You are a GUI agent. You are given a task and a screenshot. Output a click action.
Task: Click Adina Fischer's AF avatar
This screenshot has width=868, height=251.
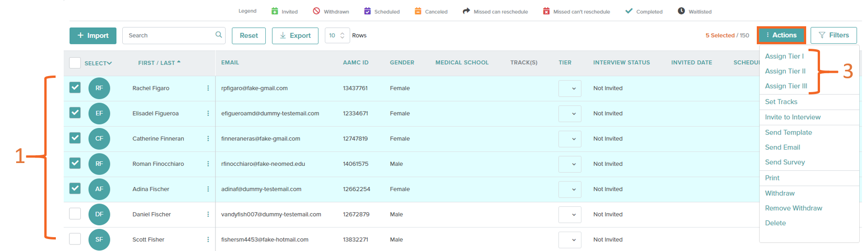coord(99,189)
